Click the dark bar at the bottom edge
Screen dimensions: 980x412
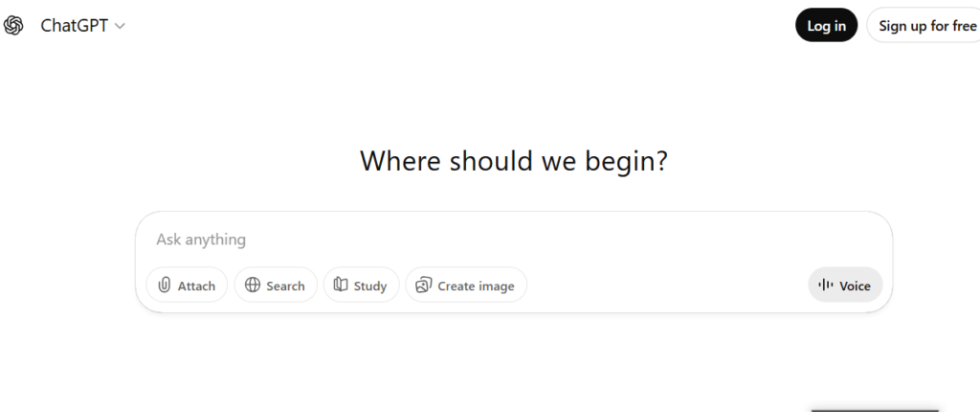pos(874,408)
